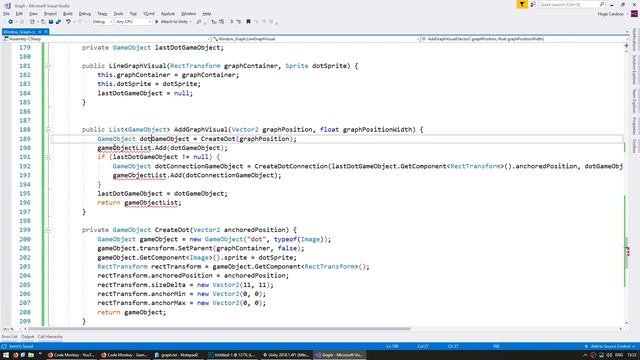Open the Team menu
Viewport: 640px width, 360px height.
point(102,14)
